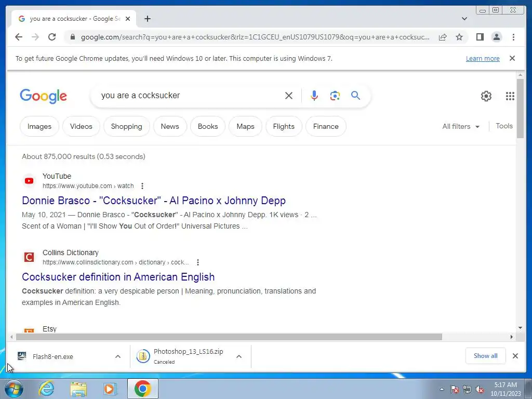
Task: Click the scroll down arrow
Action: [x=520, y=328]
